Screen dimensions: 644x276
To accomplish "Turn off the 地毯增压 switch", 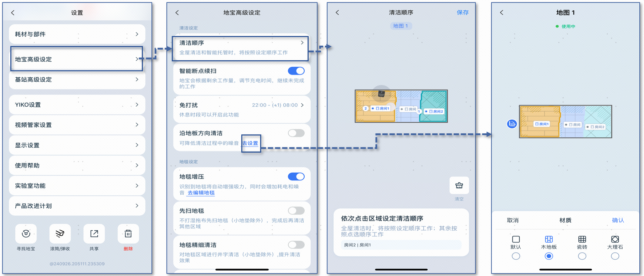I will tap(296, 177).
